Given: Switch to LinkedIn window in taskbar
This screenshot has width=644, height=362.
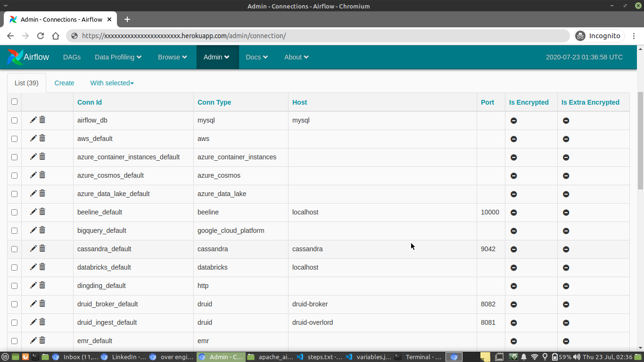Looking at the screenshot, I should point(124,357).
